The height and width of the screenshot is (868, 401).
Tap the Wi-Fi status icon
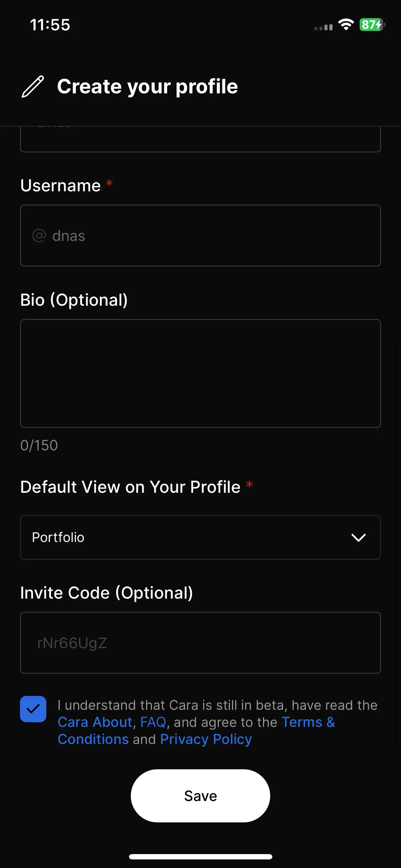(346, 25)
